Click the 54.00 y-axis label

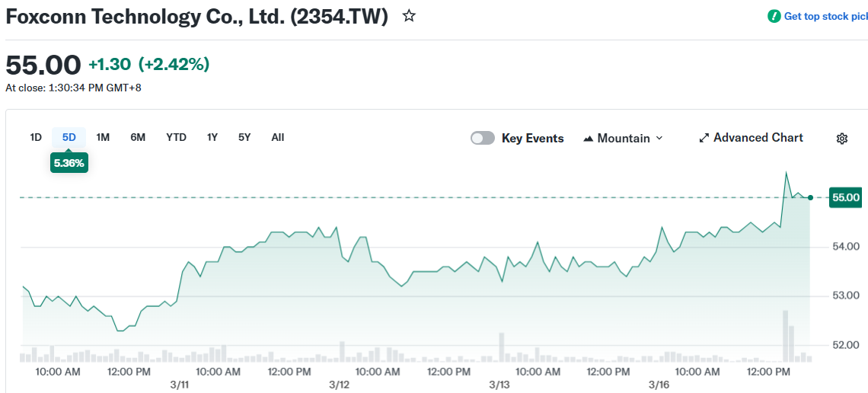click(x=846, y=246)
